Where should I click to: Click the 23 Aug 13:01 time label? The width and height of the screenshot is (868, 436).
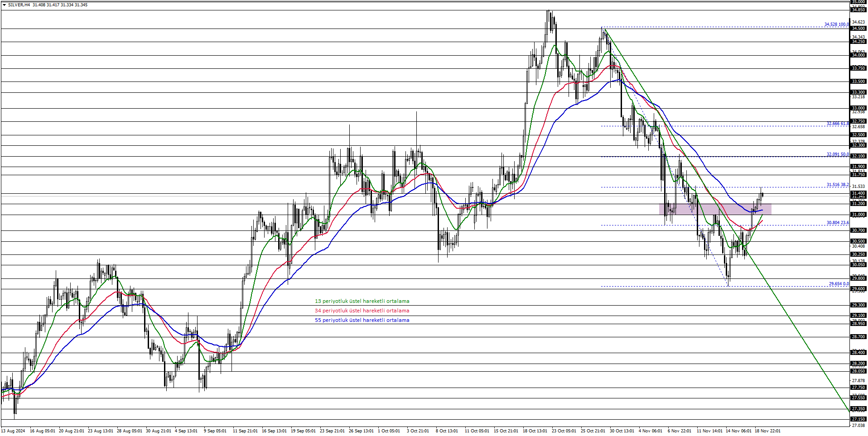[101, 431]
